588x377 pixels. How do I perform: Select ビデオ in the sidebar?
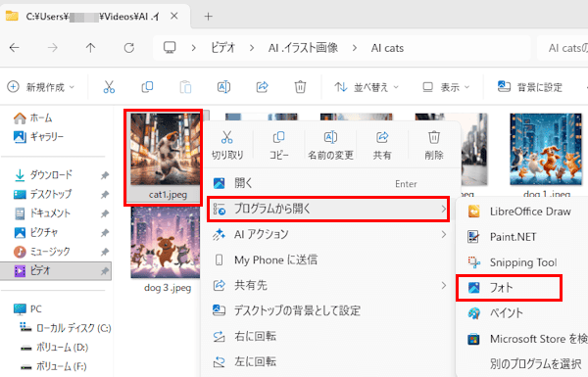tap(56, 270)
